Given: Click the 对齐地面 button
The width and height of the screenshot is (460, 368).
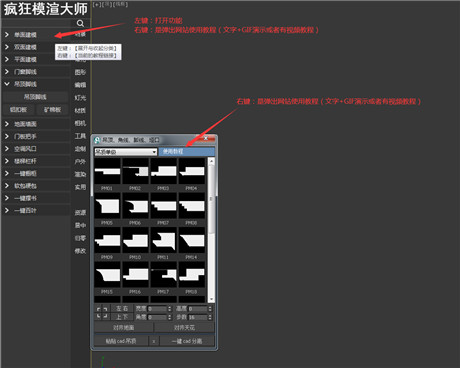Looking at the screenshot, I should (x=124, y=328).
